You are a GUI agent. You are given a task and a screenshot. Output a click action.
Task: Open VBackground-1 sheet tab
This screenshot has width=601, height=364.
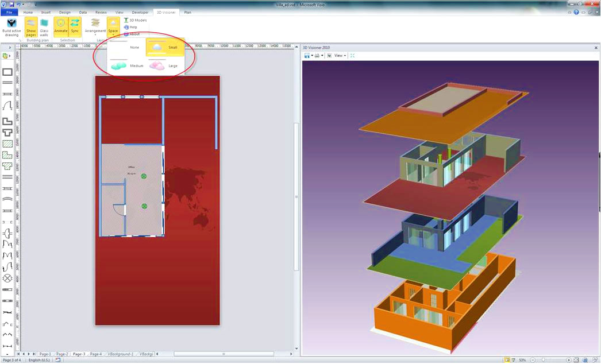(x=120, y=354)
